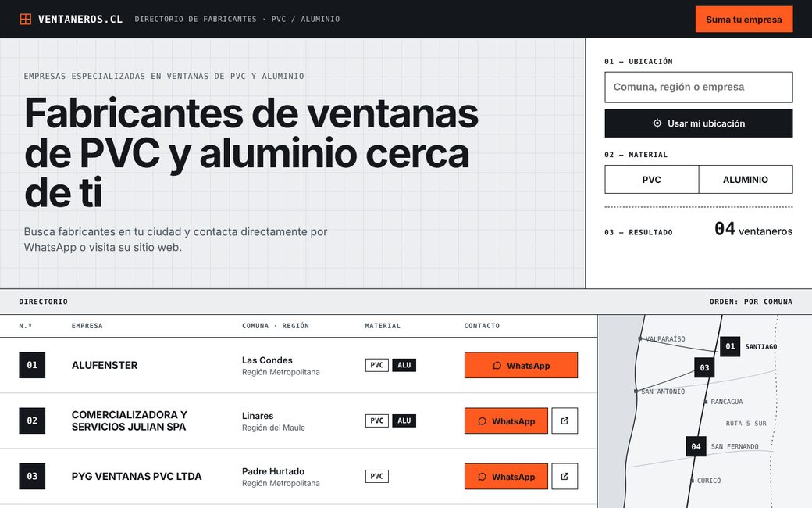812x508 pixels.
Task: Click the Ventaneros.cl window grid logo icon
Action: 25,20
